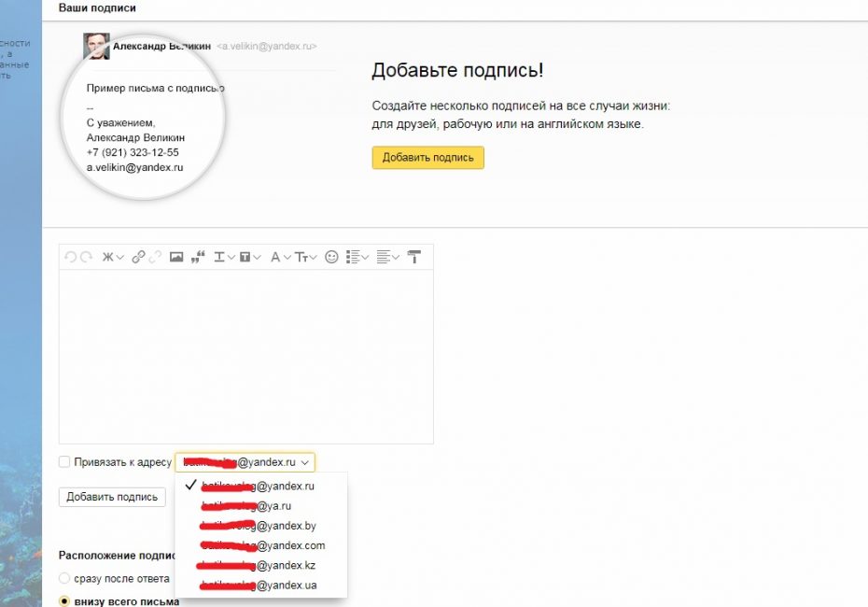Click the yellow 'Добавить подпись' button
The height and width of the screenshot is (607, 868).
click(x=427, y=157)
